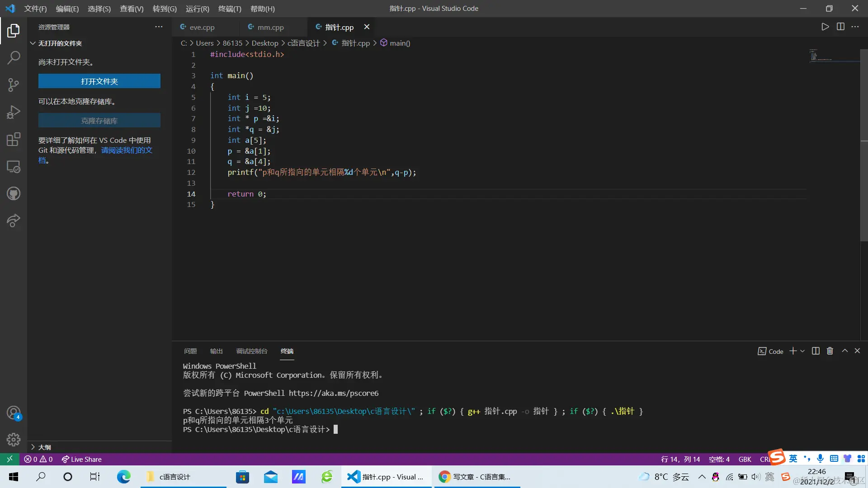Open Manage settings gear icon
The width and height of the screenshot is (868, 488).
[x=14, y=439]
